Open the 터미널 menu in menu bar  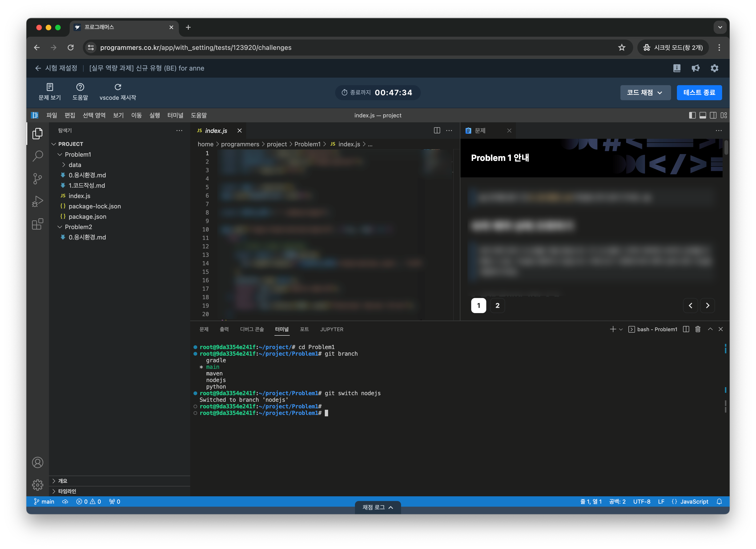pos(175,115)
